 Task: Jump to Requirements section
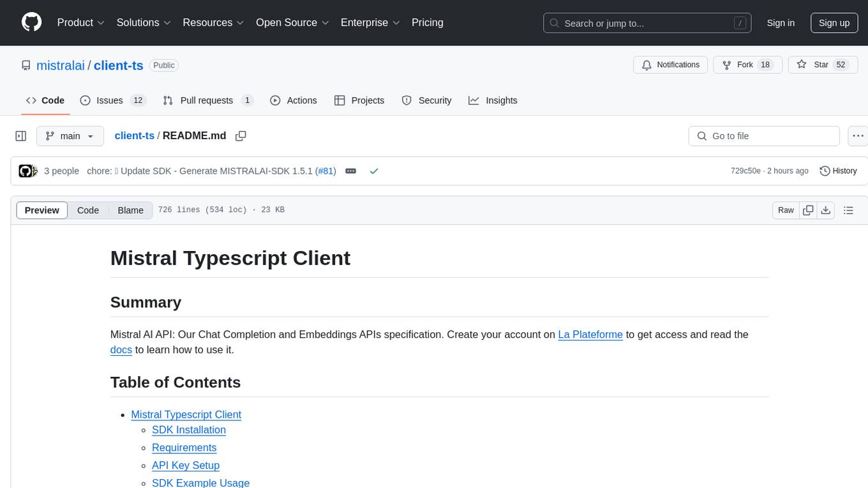click(x=184, y=448)
